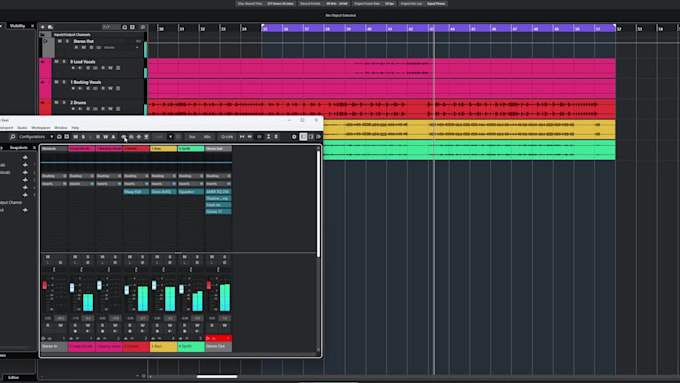Screen dimensions: 680x383
Task: Click the Q-Link button in MixConsole toolbar
Action: tap(227, 137)
